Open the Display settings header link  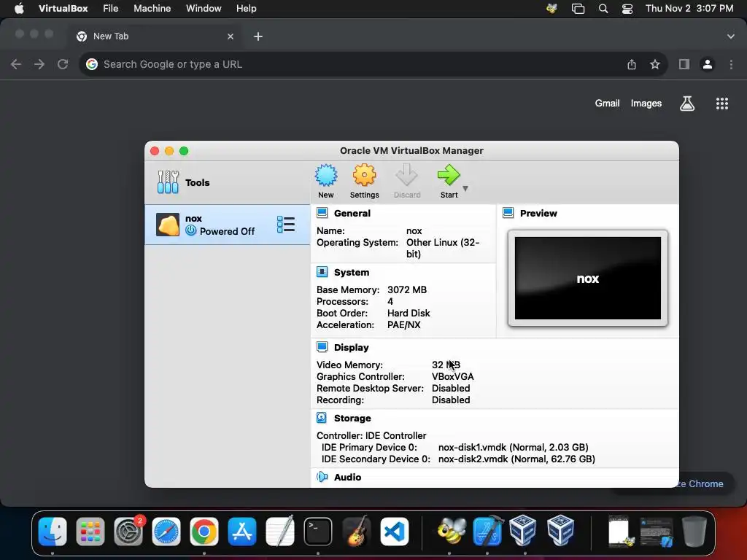(x=351, y=348)
